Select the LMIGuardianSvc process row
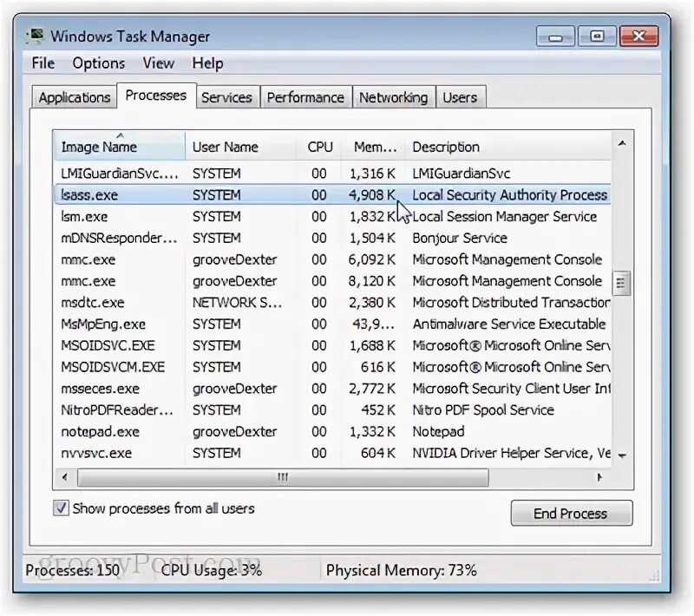This screenshot has width=694, height=616. pos(332,174)
